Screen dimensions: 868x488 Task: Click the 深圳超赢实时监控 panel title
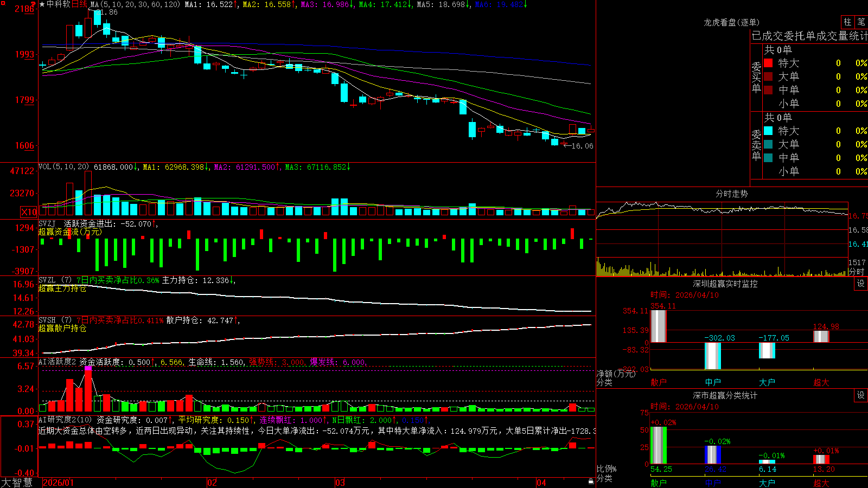point(725,284)
